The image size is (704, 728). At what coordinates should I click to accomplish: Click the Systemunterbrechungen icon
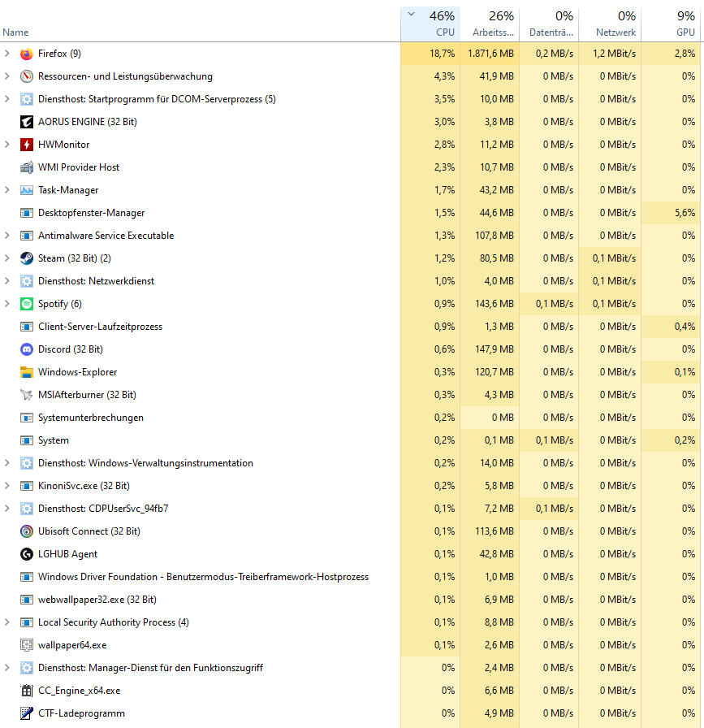(x=27, y=418)
